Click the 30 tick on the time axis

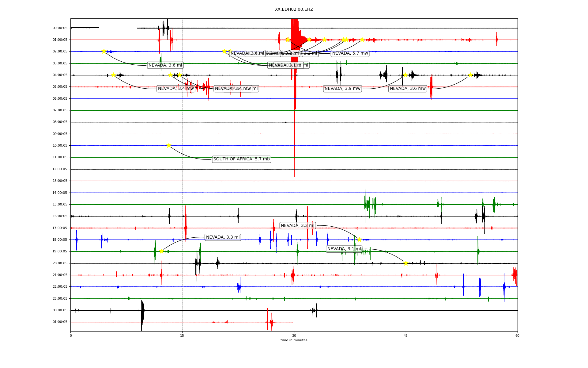point(294,335)
